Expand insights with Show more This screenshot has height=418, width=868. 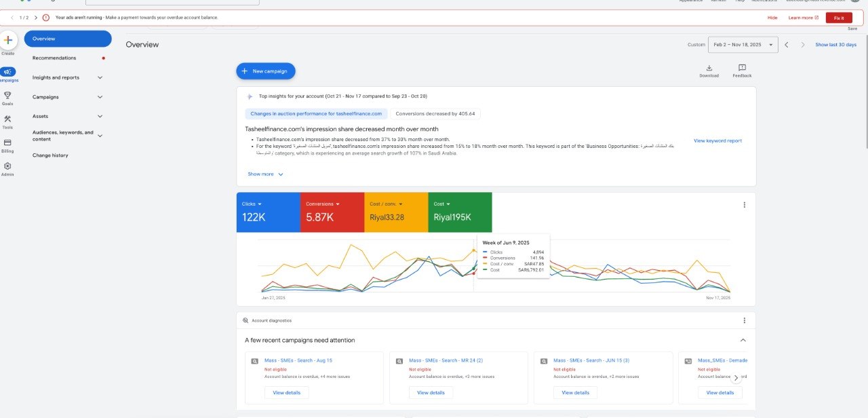point(265,174)
